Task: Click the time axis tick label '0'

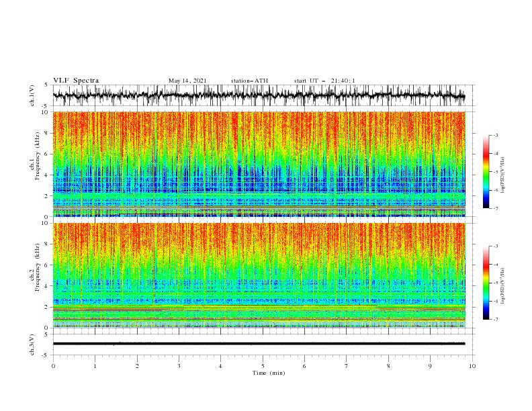Action: pyautogui.click(x=53, y=366)
